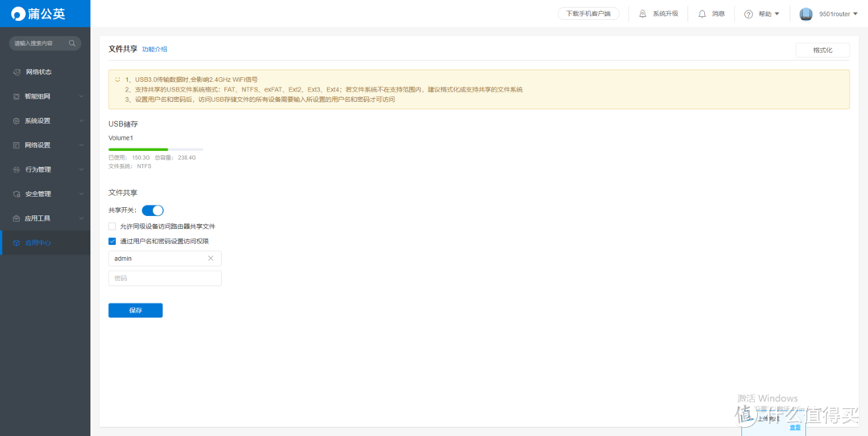Image resolution: width=868 pixels, height=436 pixels.
Task: Click the 消息 bell icon
Action: [x=702, y=14]
